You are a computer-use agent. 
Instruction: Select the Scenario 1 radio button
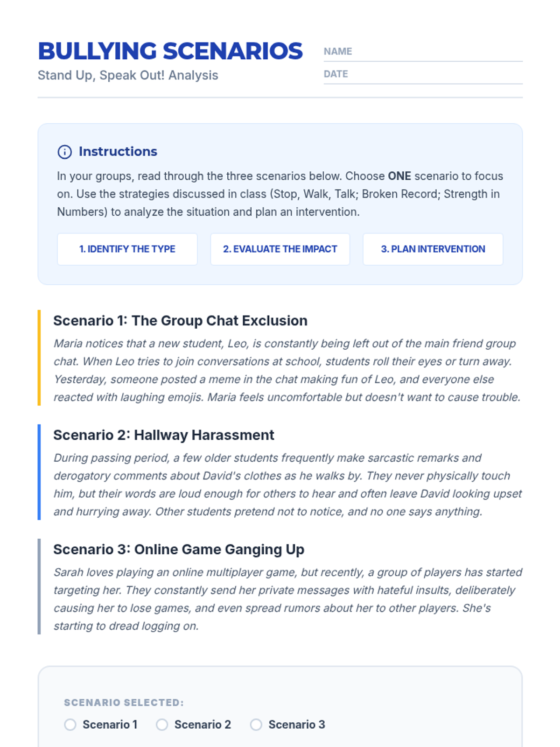pyautogui.click(x=70, y=725)
